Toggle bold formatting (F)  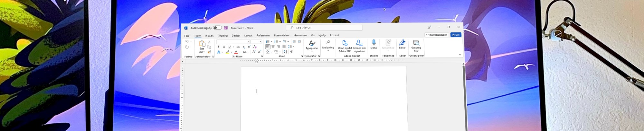click(219, 47)
